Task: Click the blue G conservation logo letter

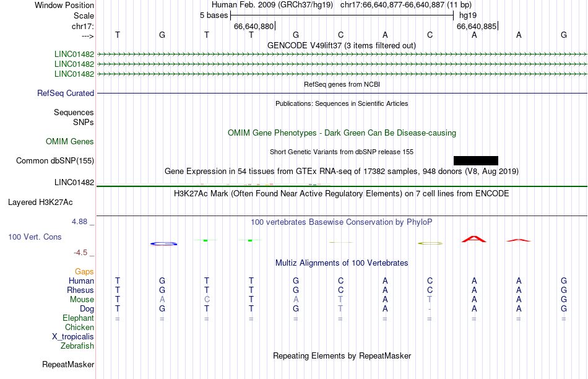Action: [164, 243]
